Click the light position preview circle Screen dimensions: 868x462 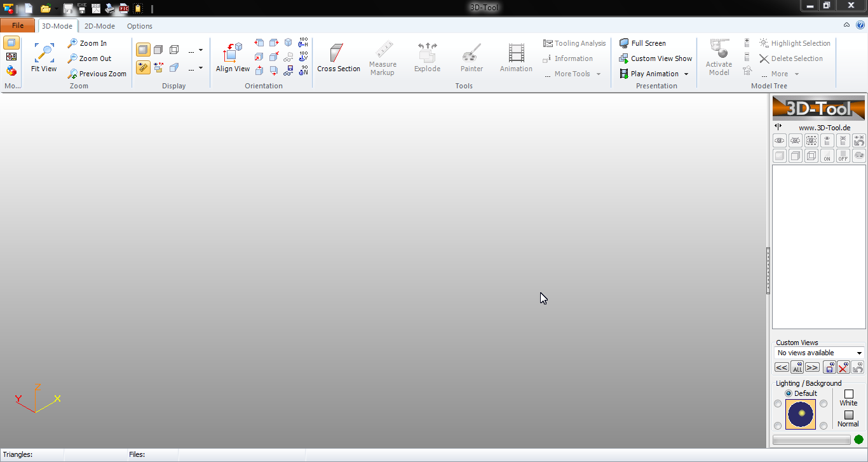click(x=801, y=414)
